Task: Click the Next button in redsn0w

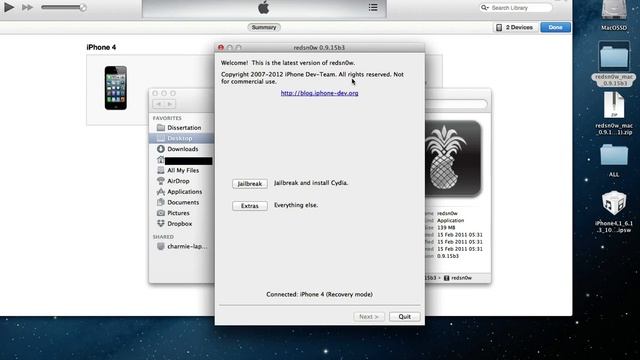Action: [369, 317]
